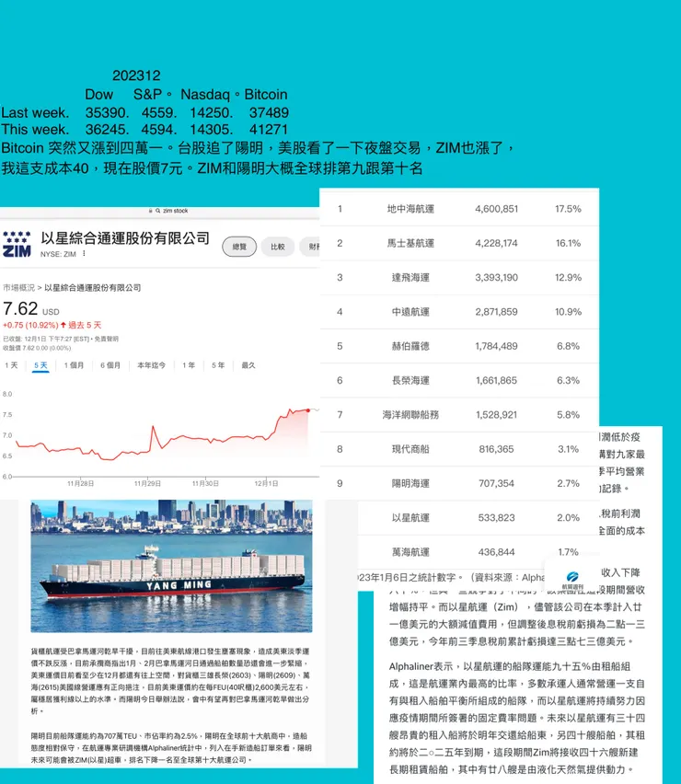The width and height of the screenshot is (681, 784).
Task: Click the 現代商船 table cell
Action: (x=410, y=449)
